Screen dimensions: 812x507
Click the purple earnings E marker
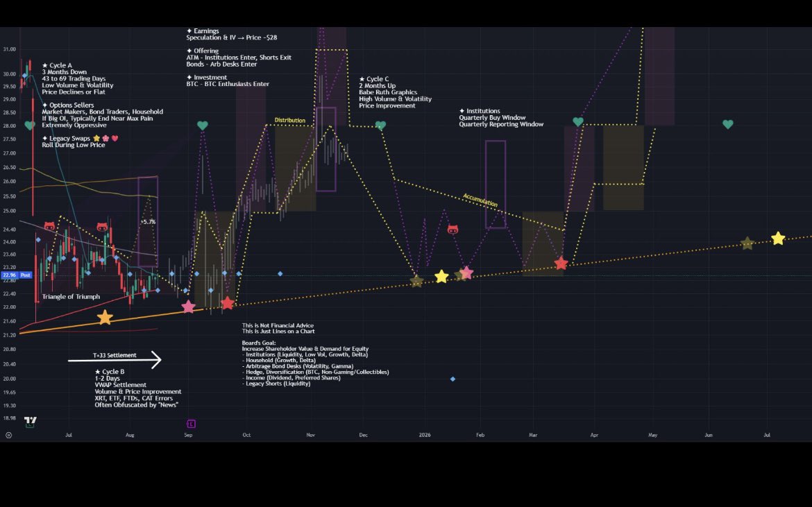pos(191,424)
